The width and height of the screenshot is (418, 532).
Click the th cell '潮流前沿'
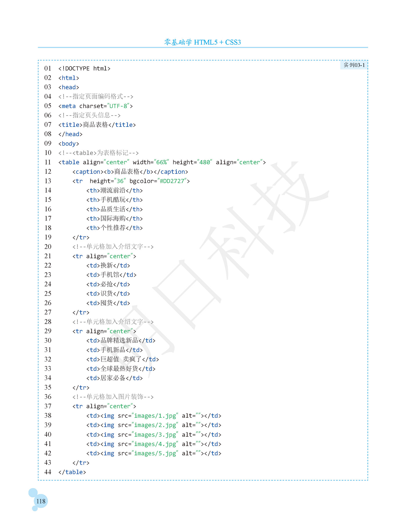click(x=114, y=190)
